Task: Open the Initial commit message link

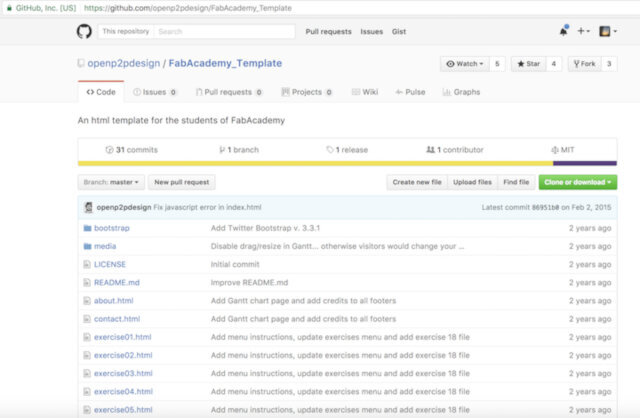Action: pyautogui.click(x=235, y=265)
